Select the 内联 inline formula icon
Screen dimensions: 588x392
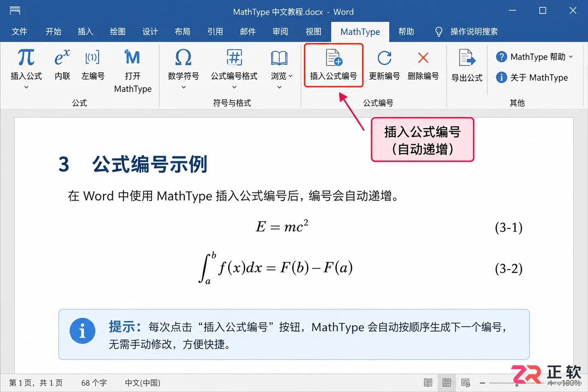(62, 57)
